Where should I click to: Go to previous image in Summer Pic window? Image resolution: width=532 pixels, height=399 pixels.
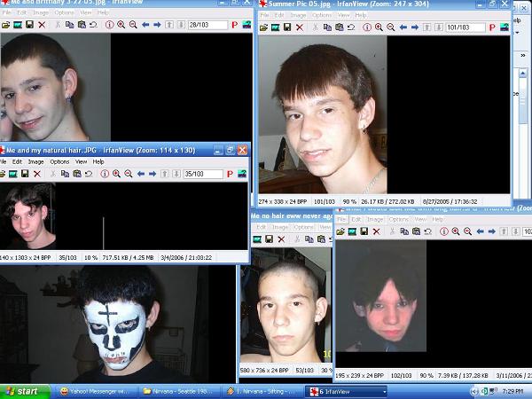coord(403,27)
